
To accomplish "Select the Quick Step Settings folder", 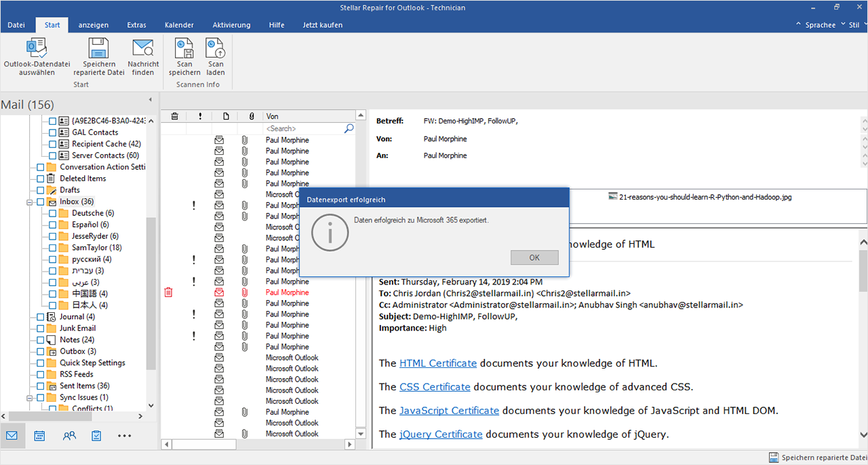I will pyautogui.click(x=92, y=363).
